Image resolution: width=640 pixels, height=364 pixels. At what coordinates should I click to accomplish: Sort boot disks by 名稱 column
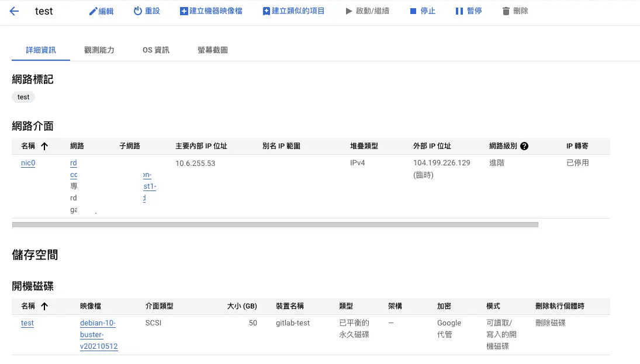click(x=28, y=306)
